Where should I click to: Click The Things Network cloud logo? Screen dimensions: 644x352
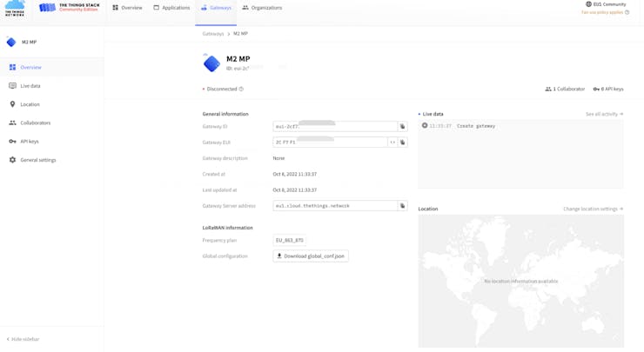pyautogui.click(x=15, y=8)
